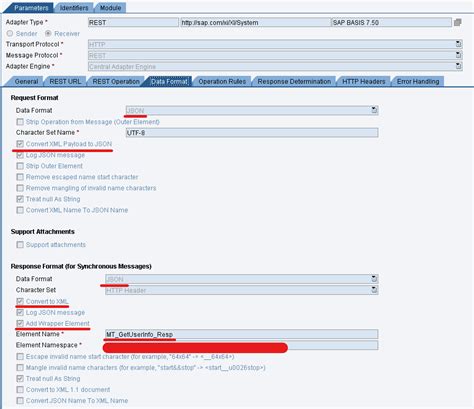The width and height of the screenshot is (474, 409).
Task: Open the Character Set HTTP Header dropdown
Action: [x=374, y=290]
